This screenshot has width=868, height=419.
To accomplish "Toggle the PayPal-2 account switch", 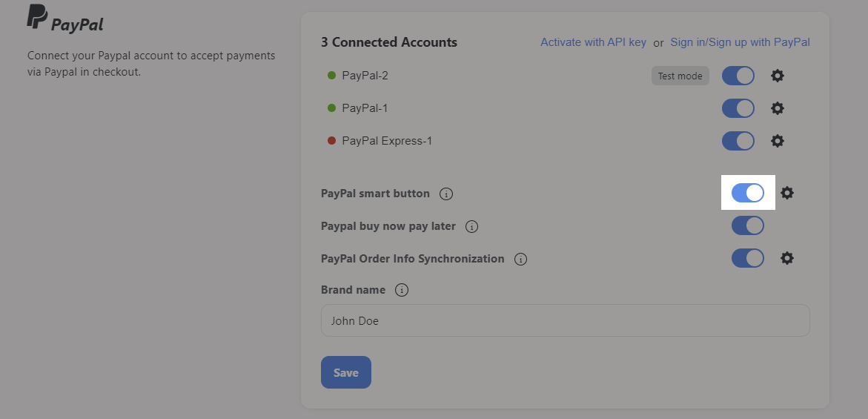I will point(738,76).
